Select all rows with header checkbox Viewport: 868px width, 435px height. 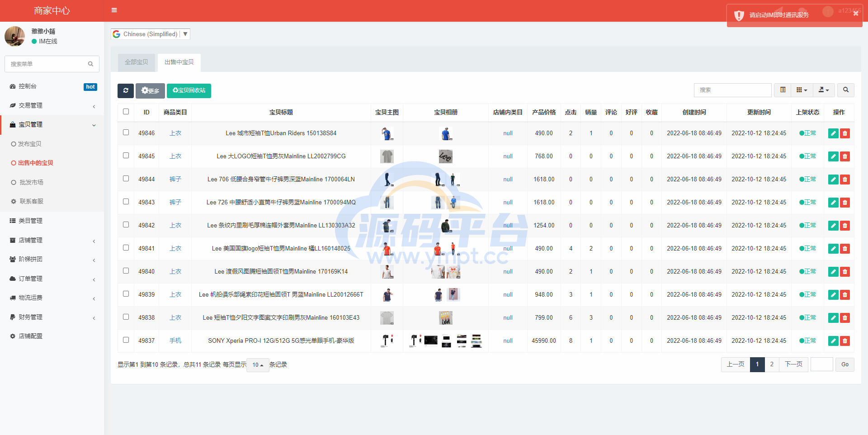126,112
